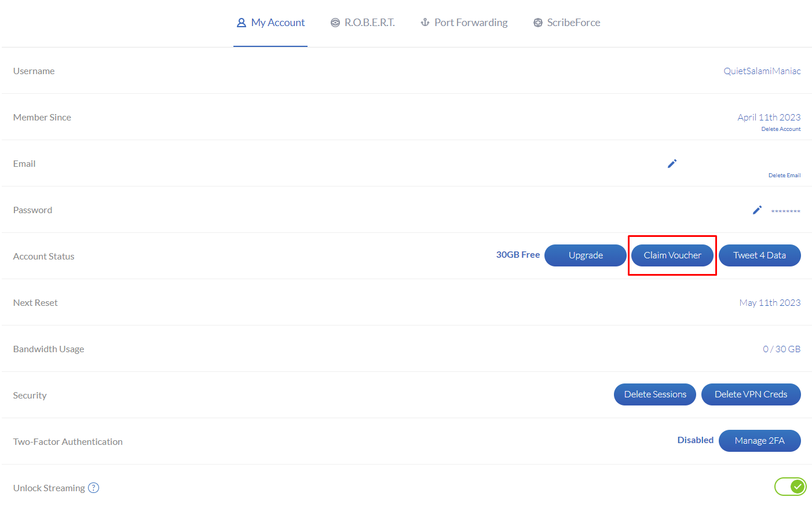Open the Port Forwarding tab label

click(x=471, y=23)
